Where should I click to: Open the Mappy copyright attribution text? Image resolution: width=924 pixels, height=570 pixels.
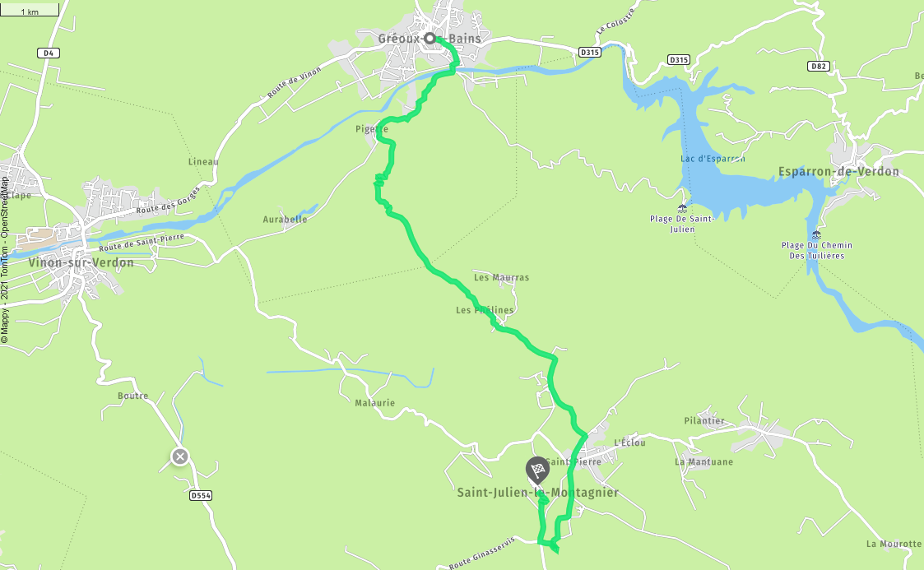5,260
